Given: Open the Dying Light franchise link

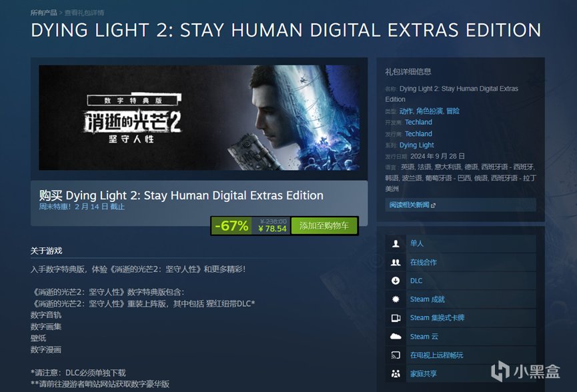Looking at the screenshot, I should tap(416, 145).
